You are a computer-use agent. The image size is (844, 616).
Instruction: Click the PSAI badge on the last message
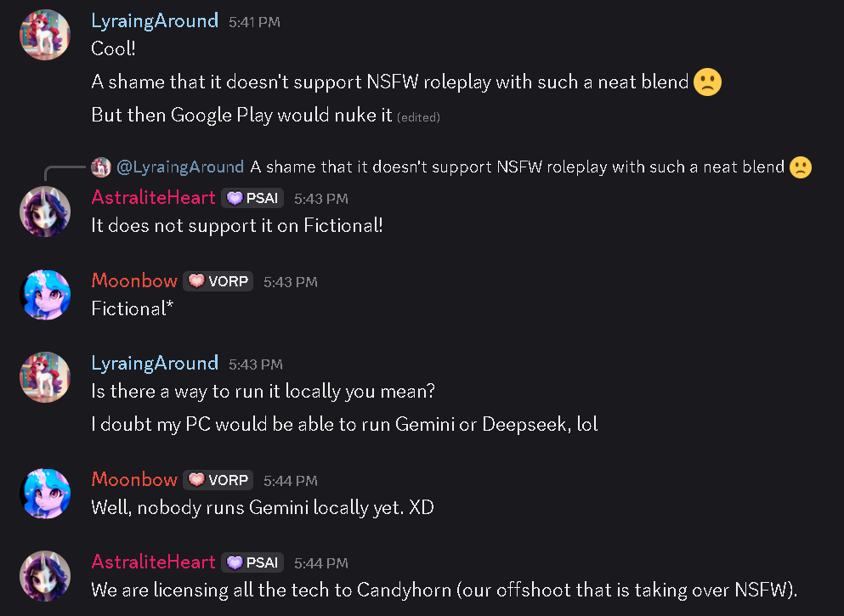[x=252, y=562]
